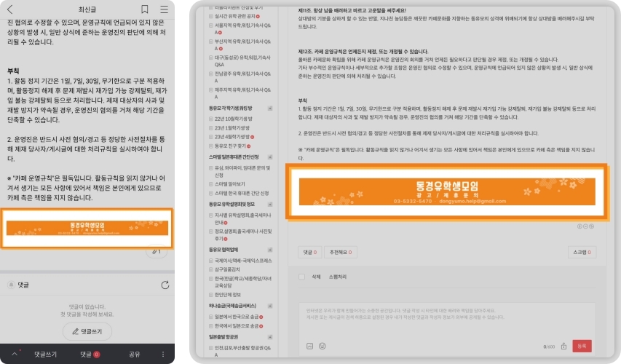Open the 인천,김포,부산출발 항공권 Q&A board

click(242, 352)
